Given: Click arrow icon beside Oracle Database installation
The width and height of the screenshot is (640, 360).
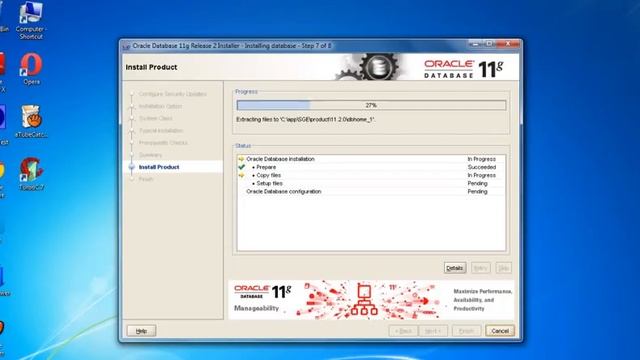Looking at the screenshot, I should [x=241, y=159].
